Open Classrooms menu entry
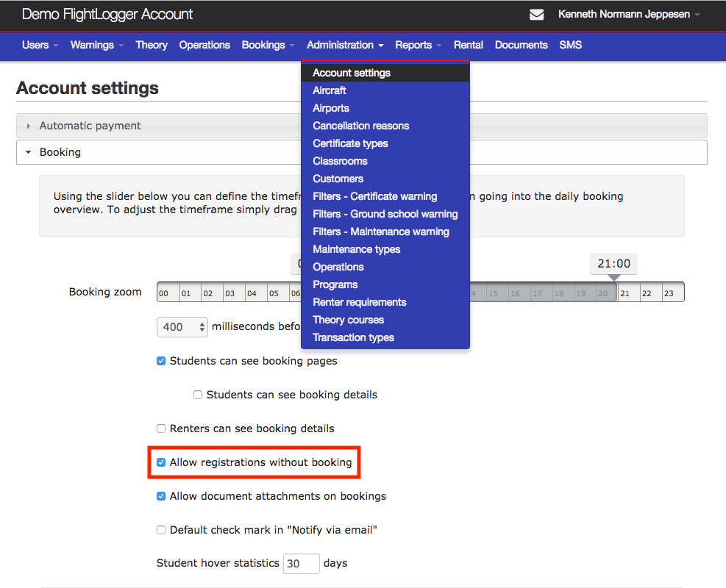This screenshot has width=726, height=588. (x=385, y=161)
